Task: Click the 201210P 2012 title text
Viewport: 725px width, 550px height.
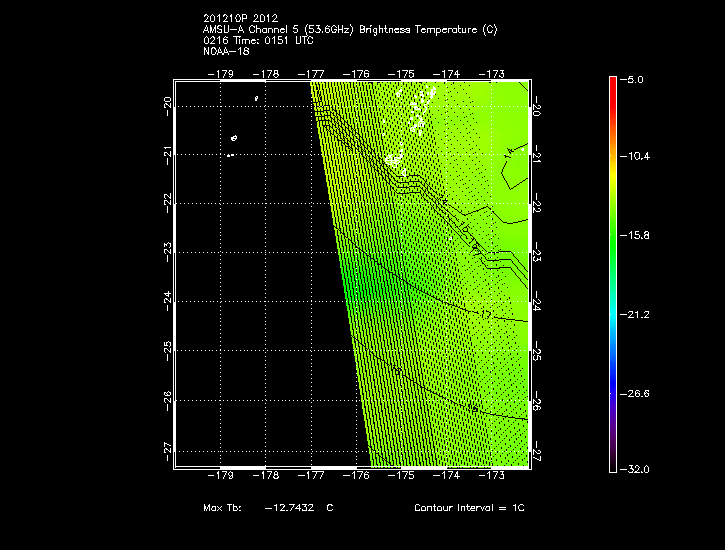Action: 240,17
